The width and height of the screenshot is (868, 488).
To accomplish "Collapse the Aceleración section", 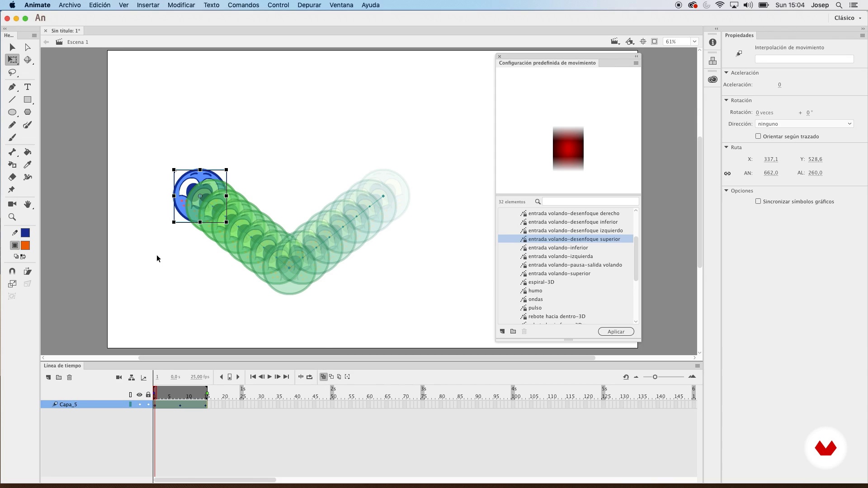I will coord(726,72).
